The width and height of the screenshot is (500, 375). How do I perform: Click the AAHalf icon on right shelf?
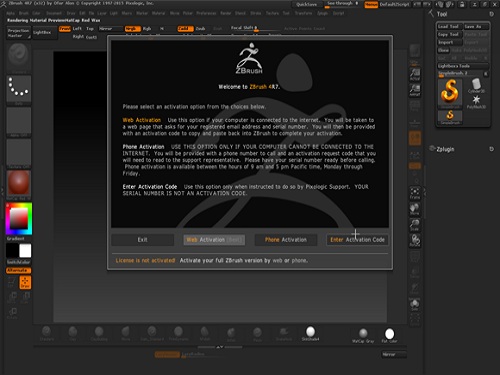tap(415, 90)
